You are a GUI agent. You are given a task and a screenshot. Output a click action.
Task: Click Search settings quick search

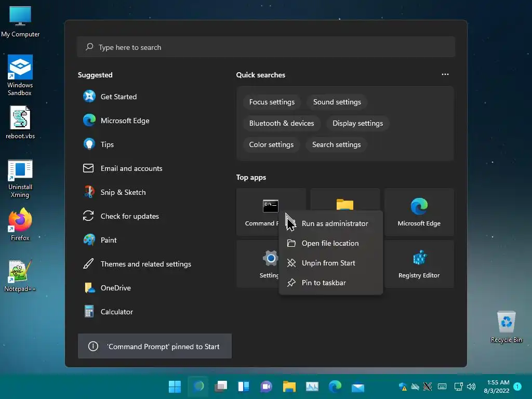click(336, 144)
